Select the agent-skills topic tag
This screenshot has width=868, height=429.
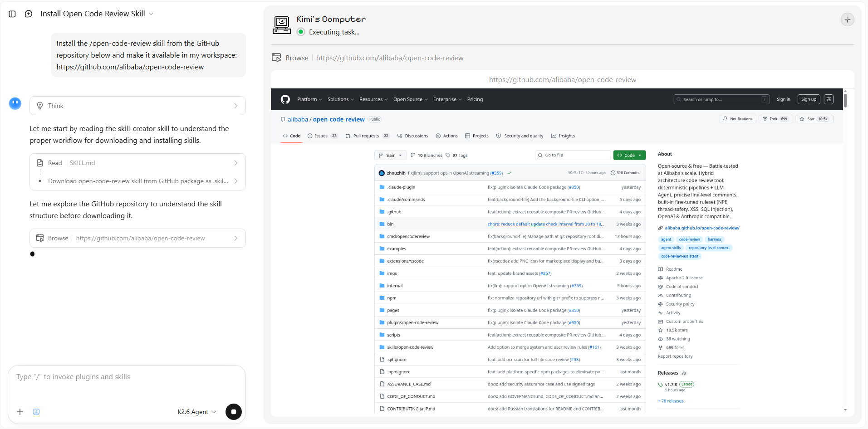click(x=671, y=248)
